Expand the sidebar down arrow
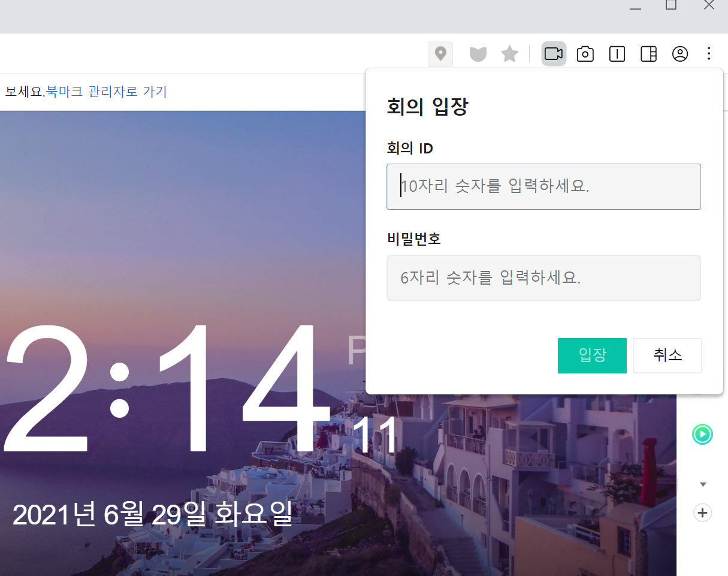The width and height of the screenshot is (728, 576). [703, 484]
